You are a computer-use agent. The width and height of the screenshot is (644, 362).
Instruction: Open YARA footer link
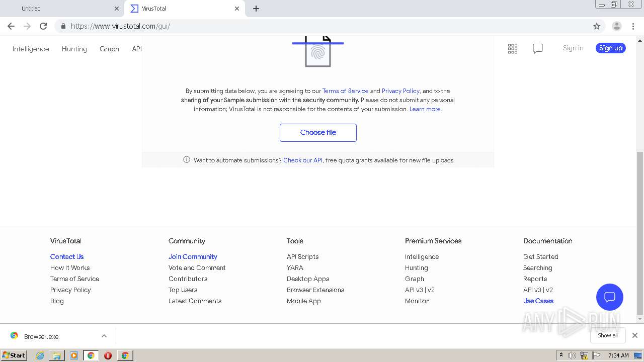click(295, 267)
